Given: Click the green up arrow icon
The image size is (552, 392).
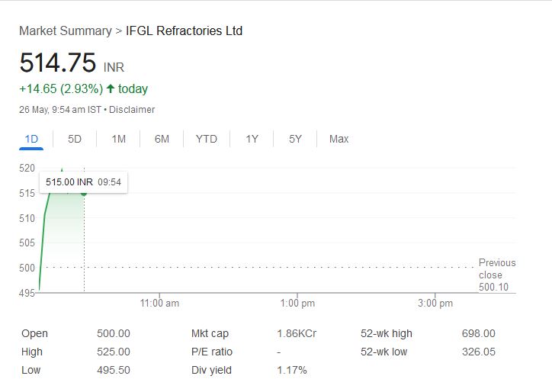Looking at the screenshot, I should point(111,89).
